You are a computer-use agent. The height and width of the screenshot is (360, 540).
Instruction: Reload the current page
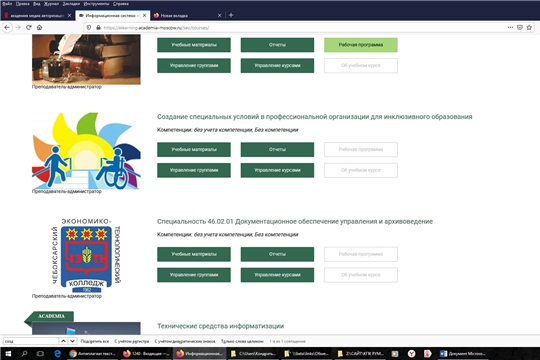[29, 28]
